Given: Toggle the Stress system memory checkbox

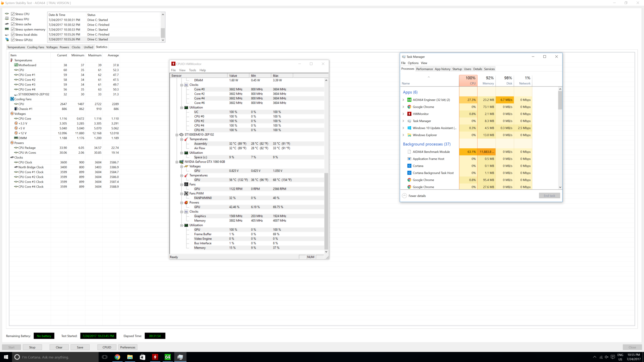Looking at the screenshot, I should click(13, 30).
